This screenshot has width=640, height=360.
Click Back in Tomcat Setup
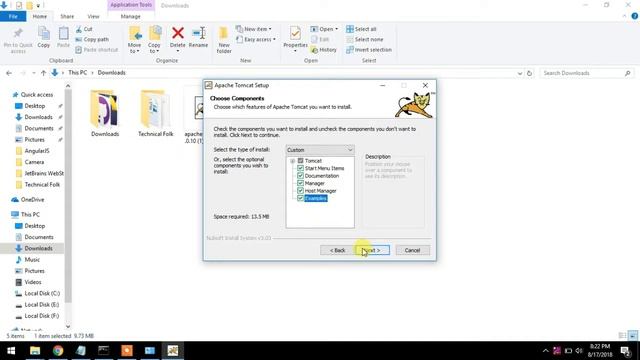(338, 250)
